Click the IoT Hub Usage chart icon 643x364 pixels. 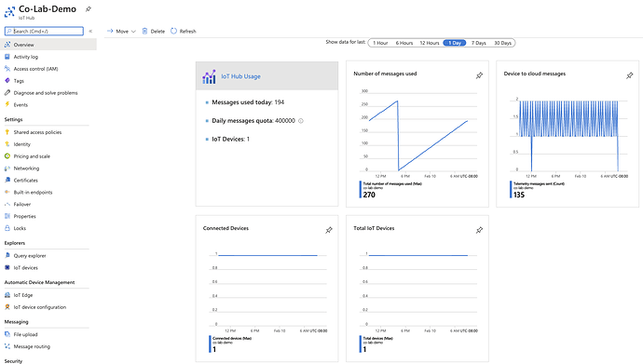(209, 76)
